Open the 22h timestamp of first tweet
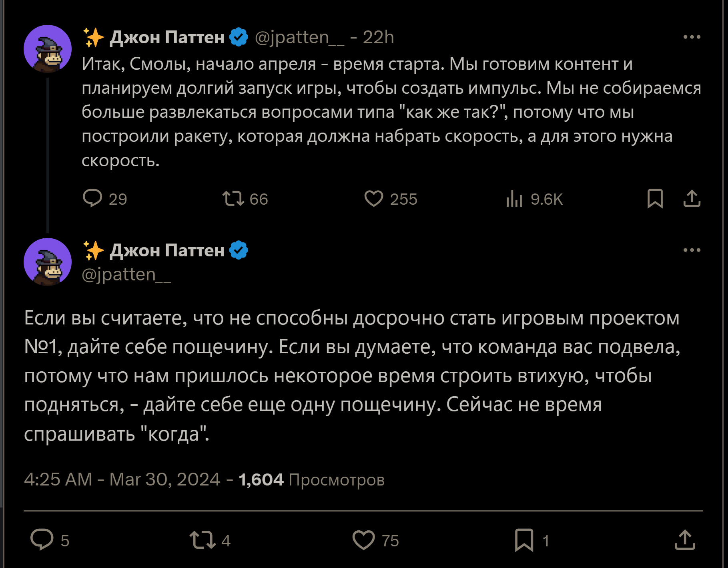This screenshot has width=728, height=568. point(378,37)
